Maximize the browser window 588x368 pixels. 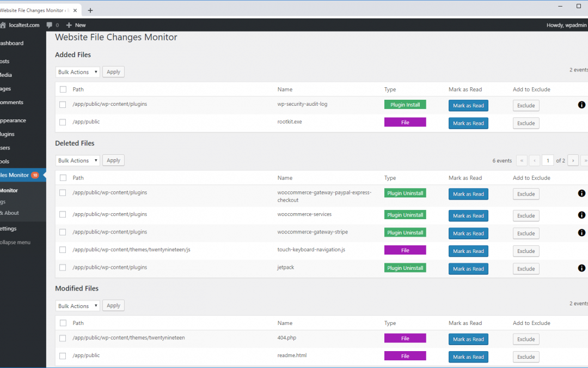click(x=579, y=6)
